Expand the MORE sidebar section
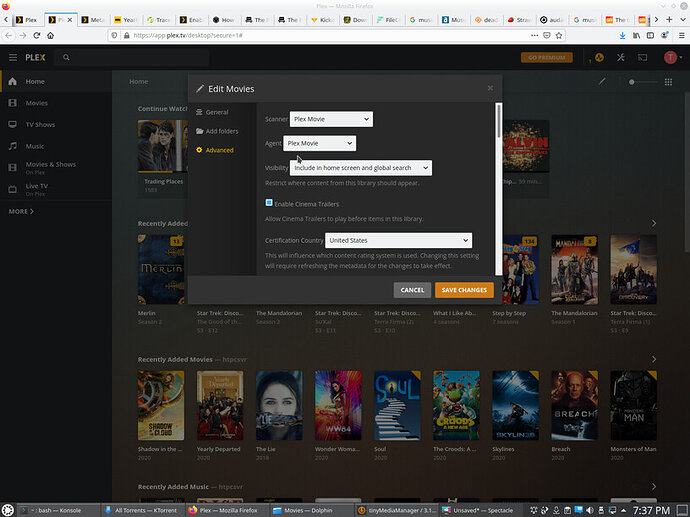Viewport: 690px width, 517px height. (x=21, y=212)
